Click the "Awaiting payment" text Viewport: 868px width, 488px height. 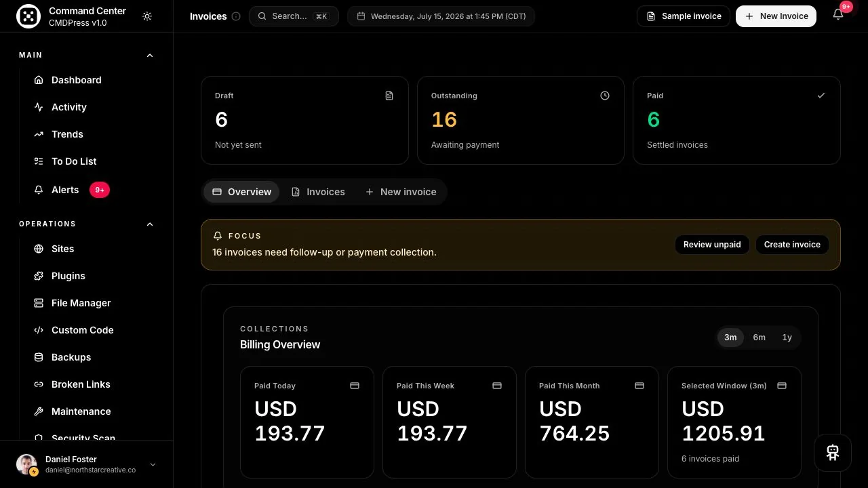coord(465,145)
